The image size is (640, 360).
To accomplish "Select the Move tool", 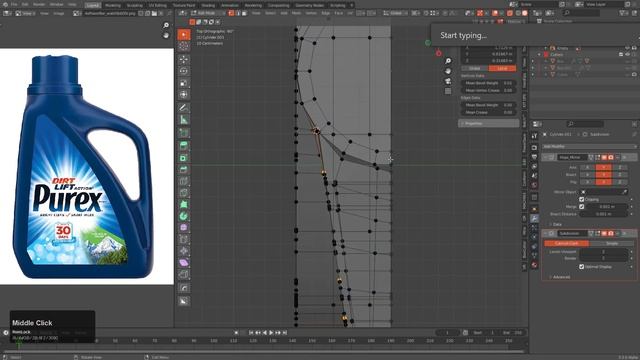I will pos(184,60).
